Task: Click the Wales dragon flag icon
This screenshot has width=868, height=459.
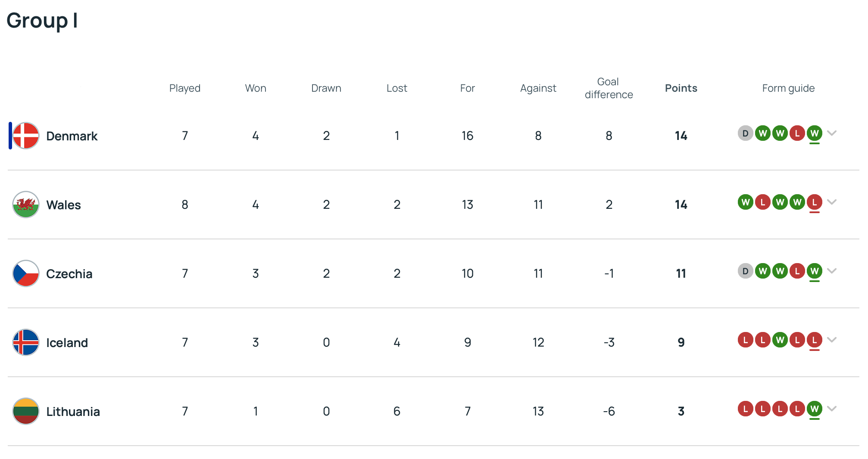Action: 26,205
